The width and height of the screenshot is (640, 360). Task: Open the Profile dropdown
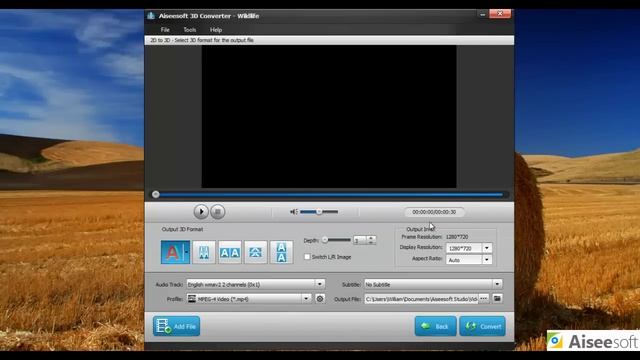[306, 299]
